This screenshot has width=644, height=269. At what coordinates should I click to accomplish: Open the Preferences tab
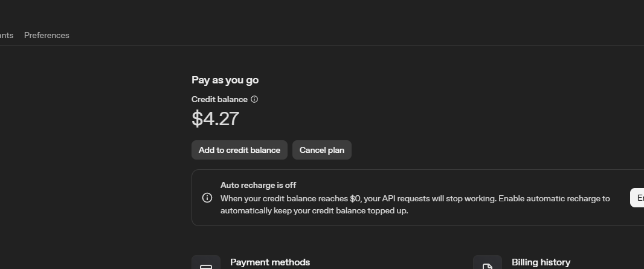pos(47,35)
